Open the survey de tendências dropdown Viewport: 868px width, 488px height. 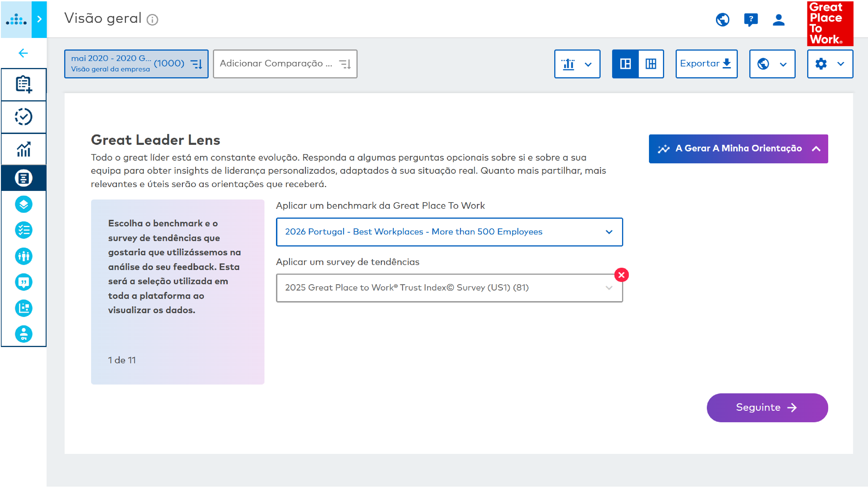tap(449, 288)
